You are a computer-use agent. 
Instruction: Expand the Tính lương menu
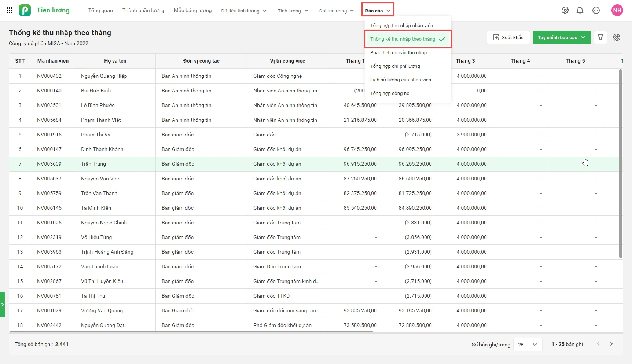pos(293,11)
